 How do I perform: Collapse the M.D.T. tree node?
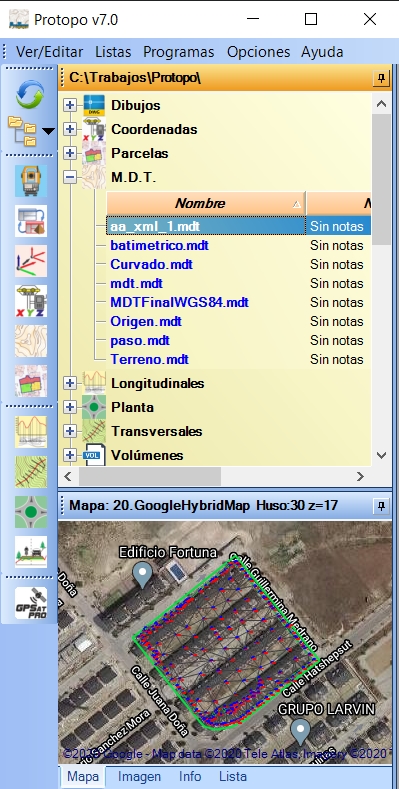point(70,177)
